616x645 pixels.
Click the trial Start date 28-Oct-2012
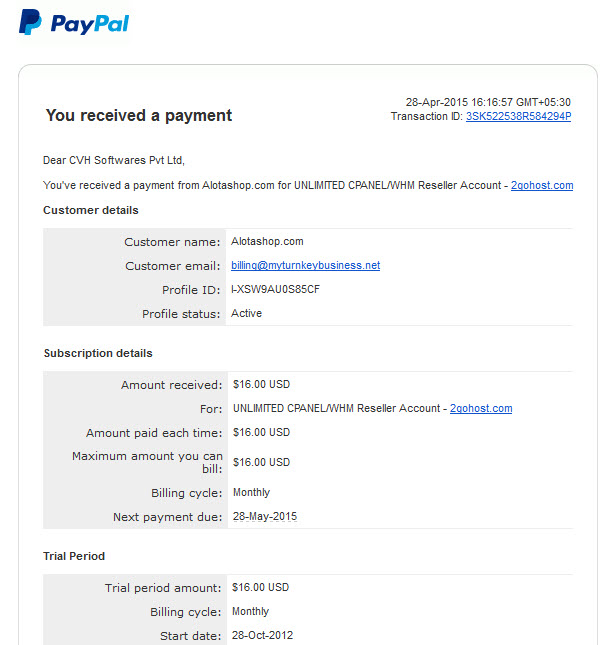pos(262,636)
